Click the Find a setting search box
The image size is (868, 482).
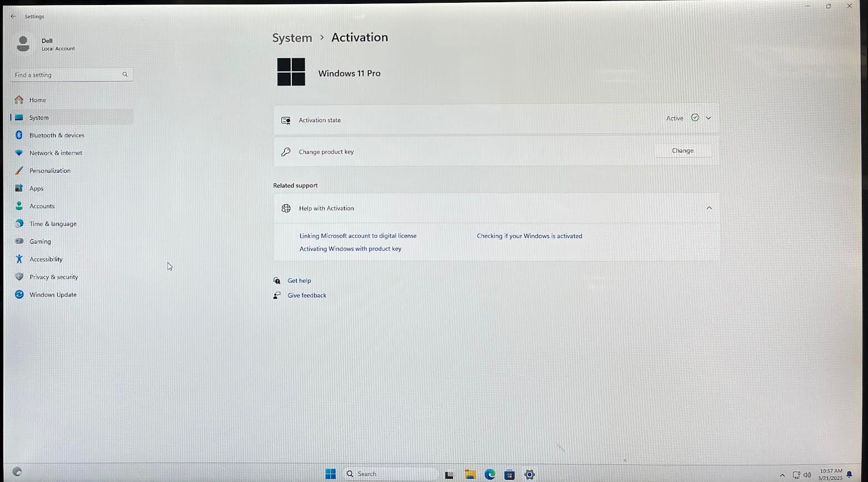[72, 74]
